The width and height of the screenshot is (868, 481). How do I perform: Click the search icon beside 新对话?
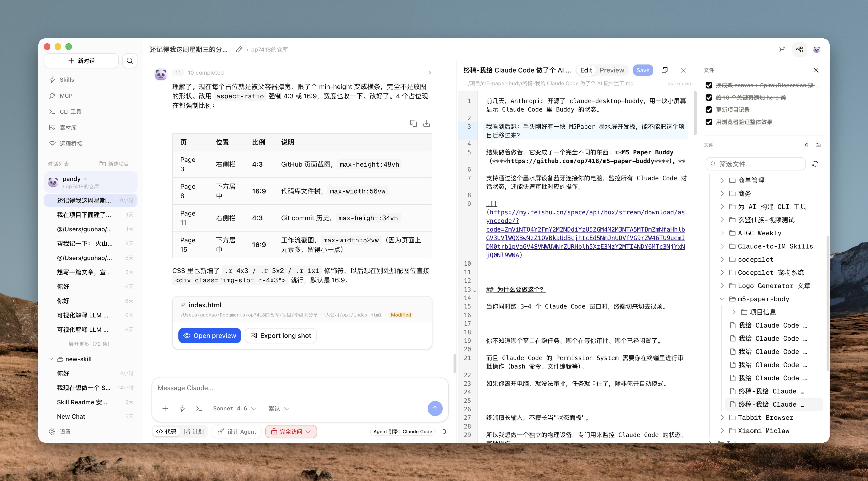(130, 61)
